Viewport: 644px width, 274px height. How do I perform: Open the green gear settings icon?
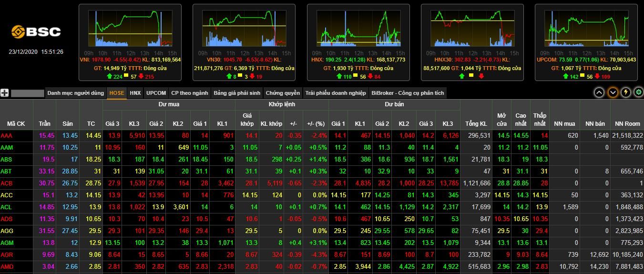pyautogui.click(x=638, y=92)
